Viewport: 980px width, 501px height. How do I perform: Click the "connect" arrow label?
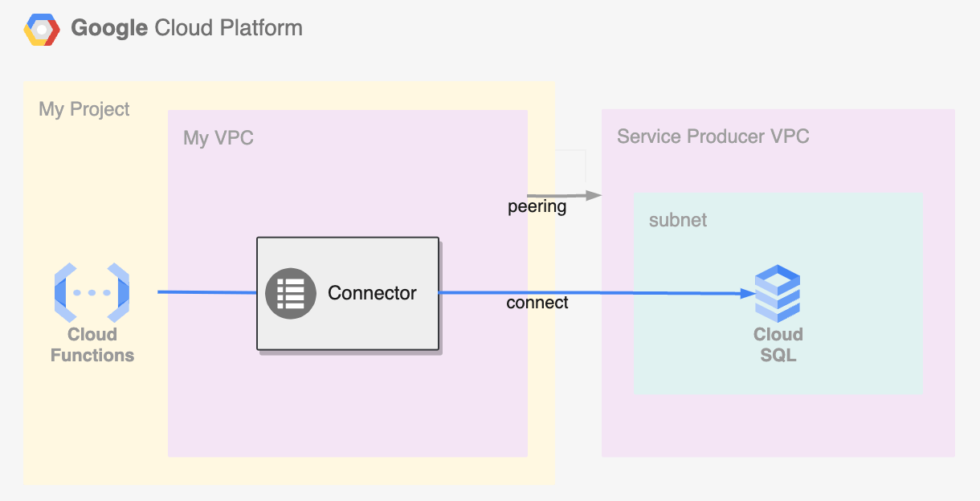pos(537,303)
